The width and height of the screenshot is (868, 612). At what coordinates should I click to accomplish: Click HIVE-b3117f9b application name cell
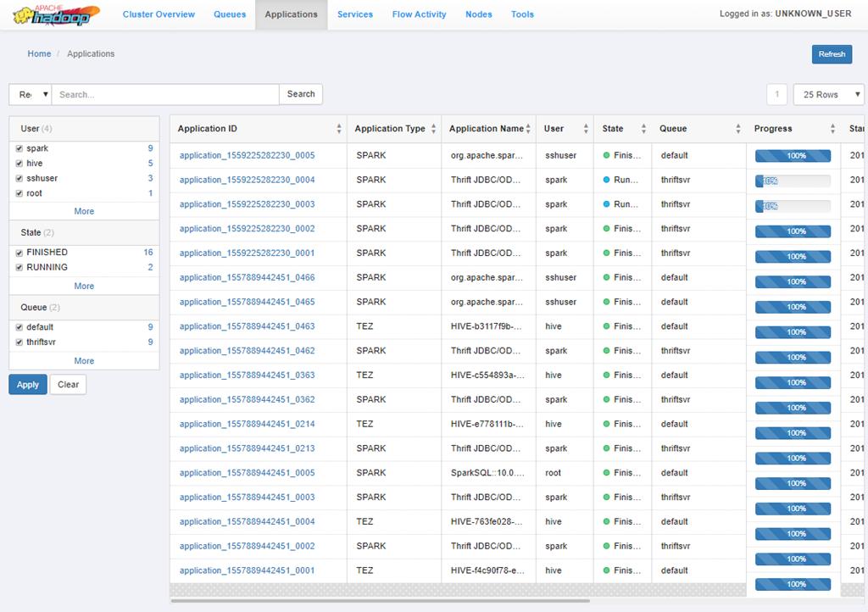(487, 326)
